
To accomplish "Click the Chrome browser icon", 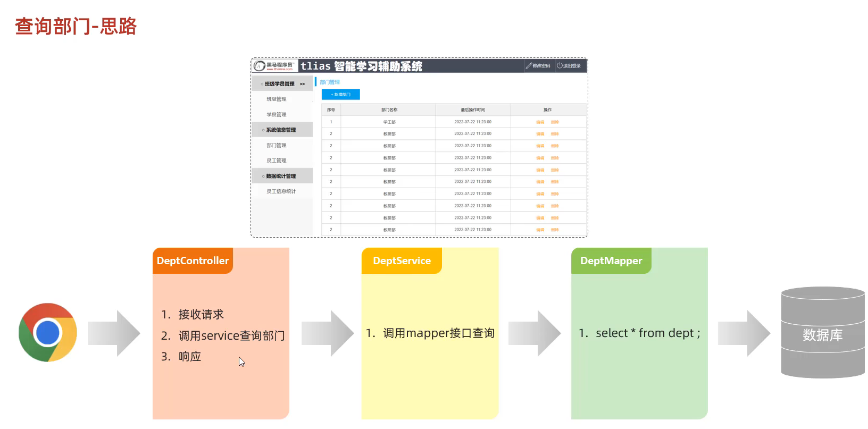I will coord(48,333).
